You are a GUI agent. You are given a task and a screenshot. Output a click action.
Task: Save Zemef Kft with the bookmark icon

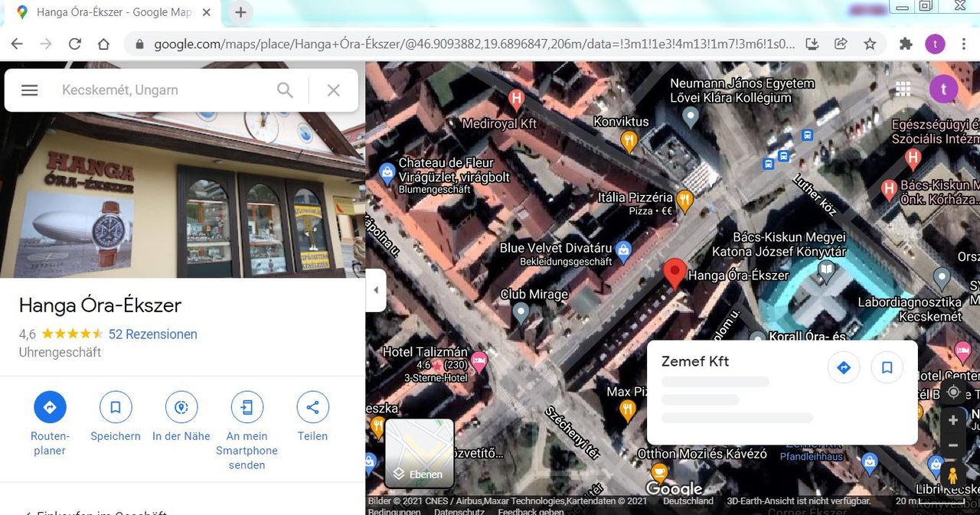pyautogui.click(x=887, y=368)
